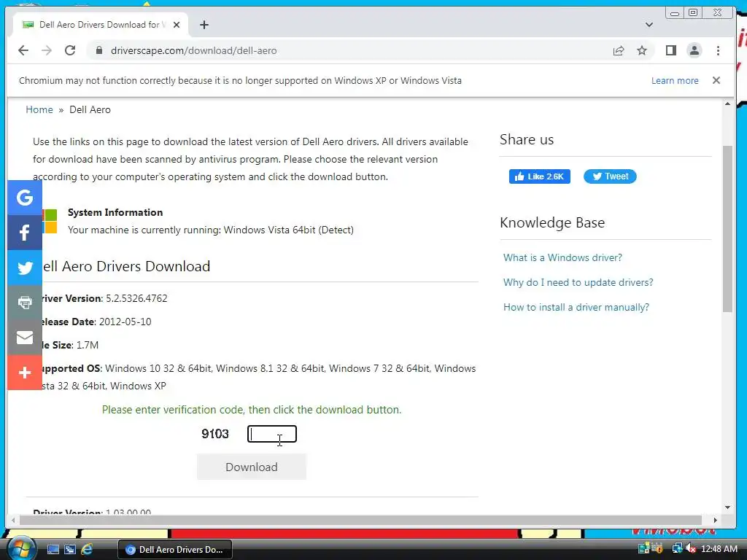
Task: Open How to install a driver manually? link
Action: click(x=576, y=307)
